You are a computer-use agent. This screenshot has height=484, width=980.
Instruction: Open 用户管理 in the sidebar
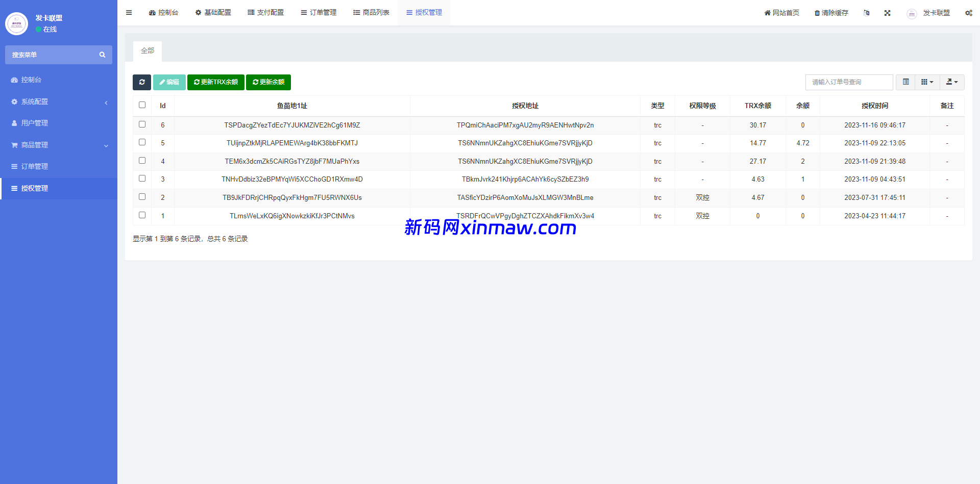coord(35,123)
